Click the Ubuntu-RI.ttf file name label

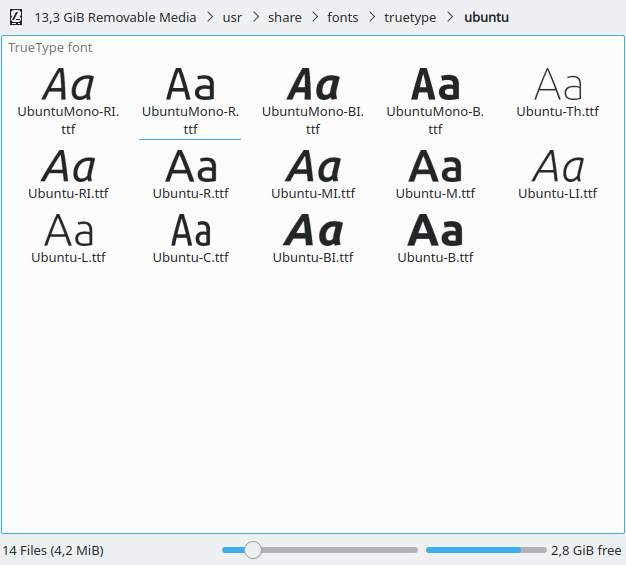[x=68, y=194]
